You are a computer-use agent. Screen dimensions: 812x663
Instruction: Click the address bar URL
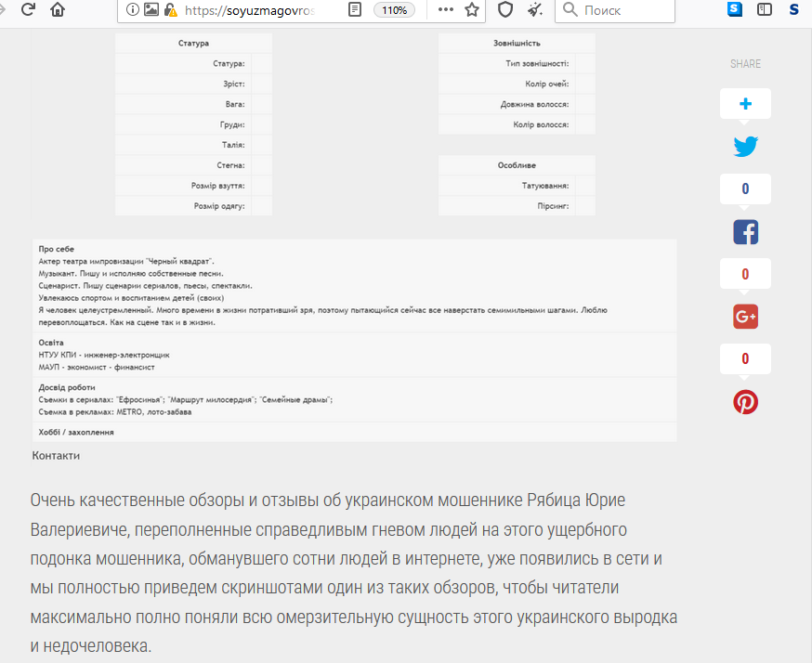tap(249, 10)
